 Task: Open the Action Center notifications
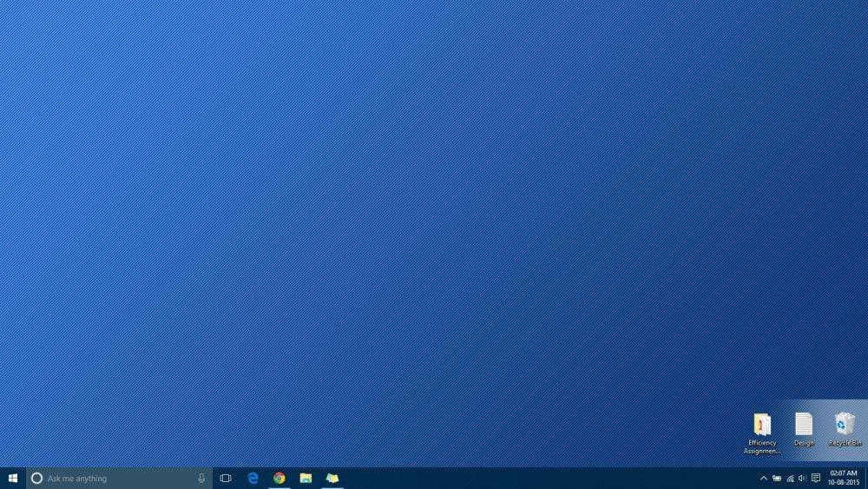pyautogui.click(x=816, y=478)
